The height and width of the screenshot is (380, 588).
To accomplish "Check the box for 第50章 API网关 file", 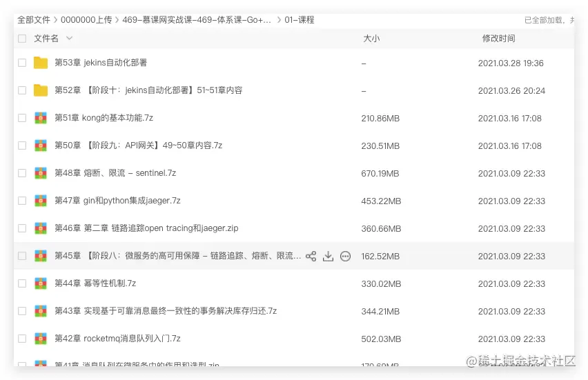I will point(22,146).
